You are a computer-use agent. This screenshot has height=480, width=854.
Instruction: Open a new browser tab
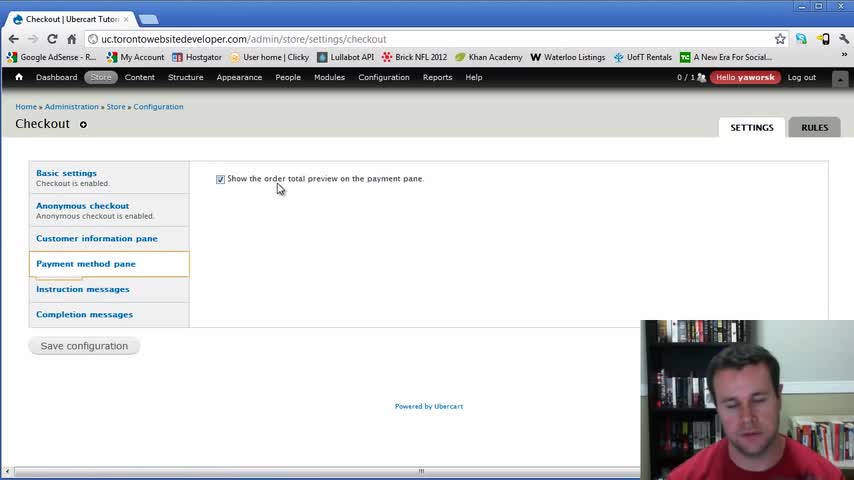point(148,20)
